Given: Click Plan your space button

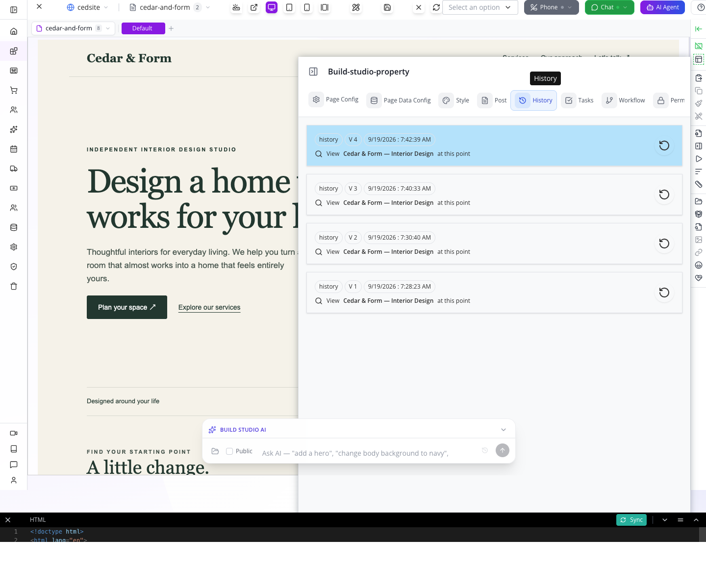Looking at the screenshot, I should [127, 307].
